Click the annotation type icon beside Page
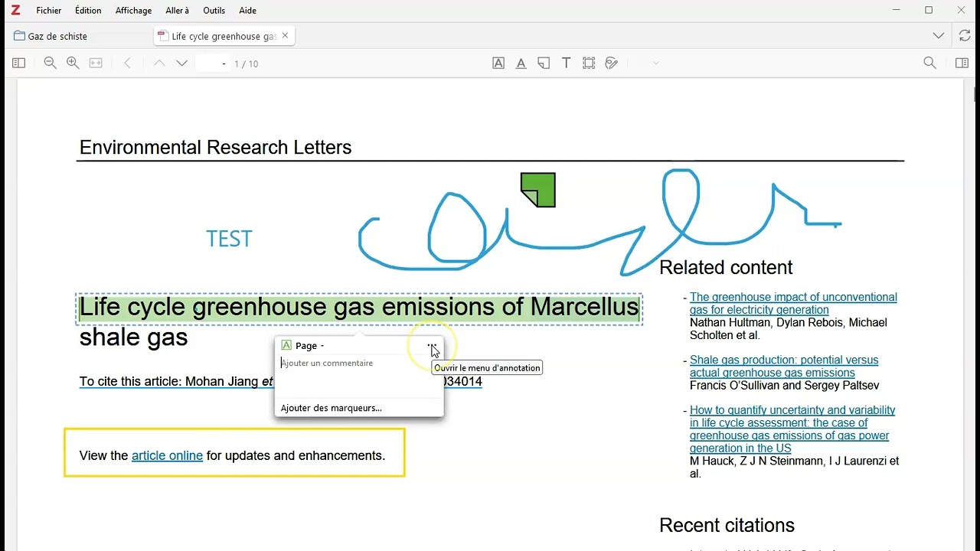 pos(286,346)
